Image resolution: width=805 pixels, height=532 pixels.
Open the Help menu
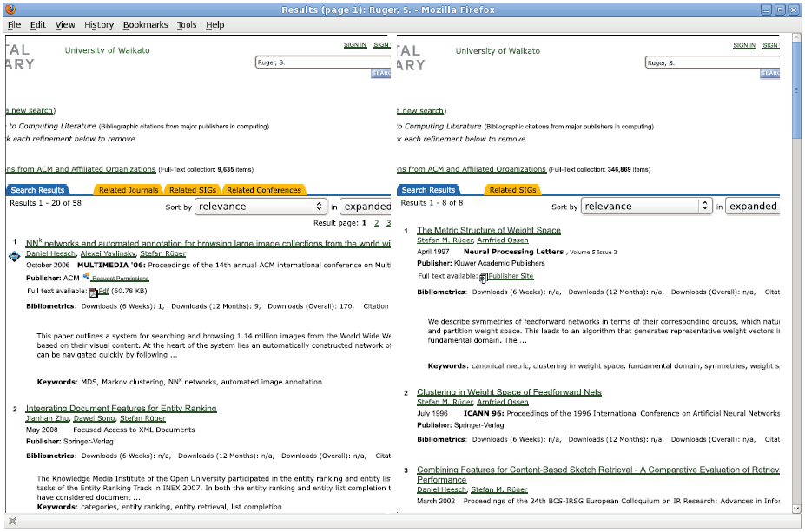point(215,24)
